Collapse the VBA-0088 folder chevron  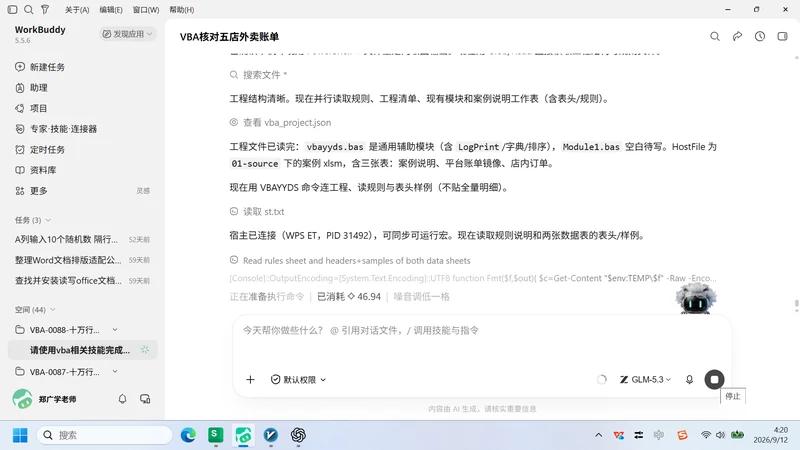[115, 330]
